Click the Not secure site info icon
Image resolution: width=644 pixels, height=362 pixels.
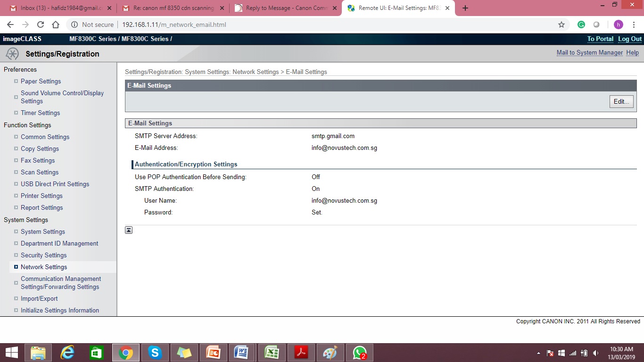click(74, 25)
